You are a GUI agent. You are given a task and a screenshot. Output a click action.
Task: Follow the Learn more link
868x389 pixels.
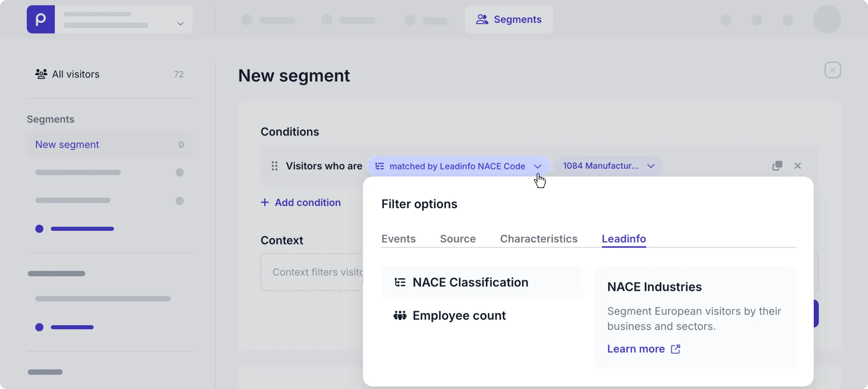tap(644, 349)
